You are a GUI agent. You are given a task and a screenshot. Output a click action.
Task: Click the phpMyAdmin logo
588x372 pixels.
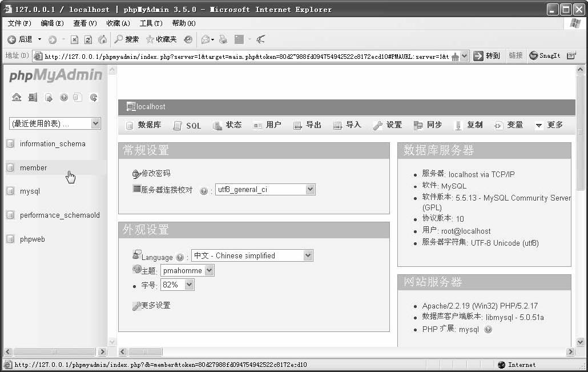[x=55, y=75]
